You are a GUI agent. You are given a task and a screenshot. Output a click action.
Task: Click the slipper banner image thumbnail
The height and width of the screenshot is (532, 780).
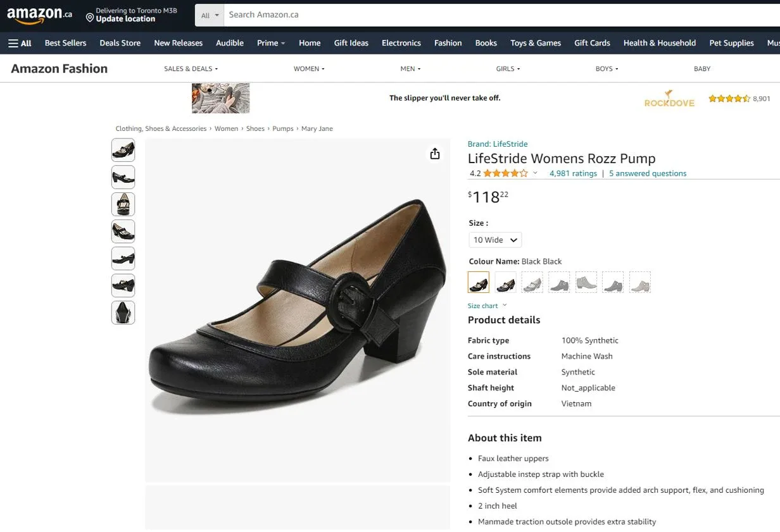pyautogui.click(x=220, y=98)
